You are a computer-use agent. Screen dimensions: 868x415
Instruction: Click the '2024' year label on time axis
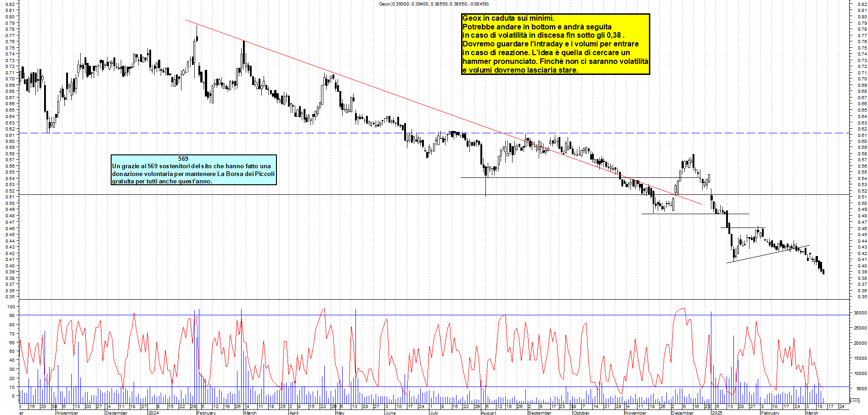coord(153,413)
